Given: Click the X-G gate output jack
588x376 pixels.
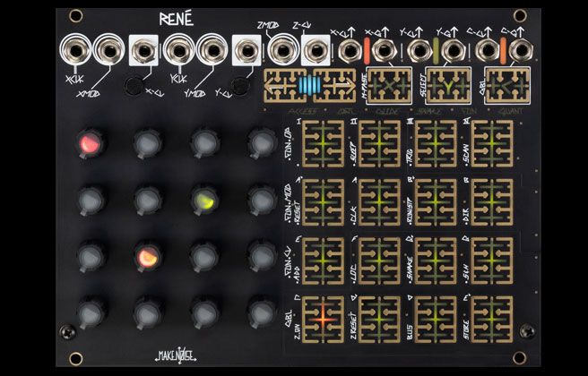Looking at the screenshot, I should click(384, 50).
